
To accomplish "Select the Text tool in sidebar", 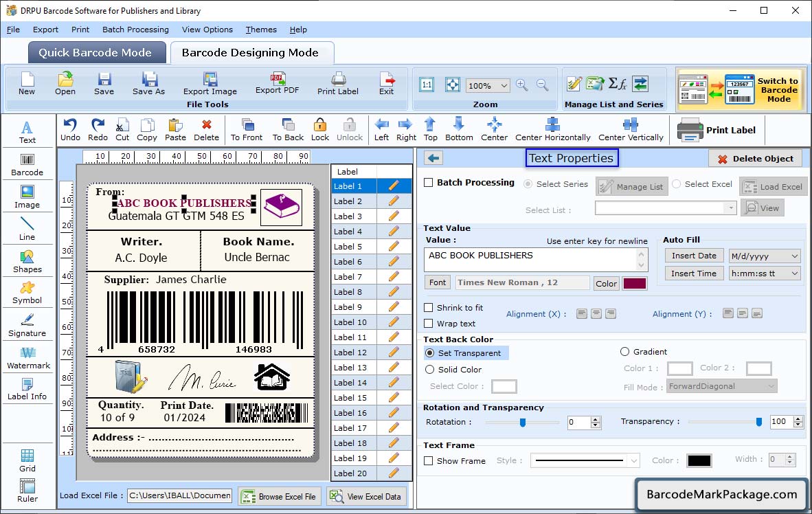I will pos(27,132).
